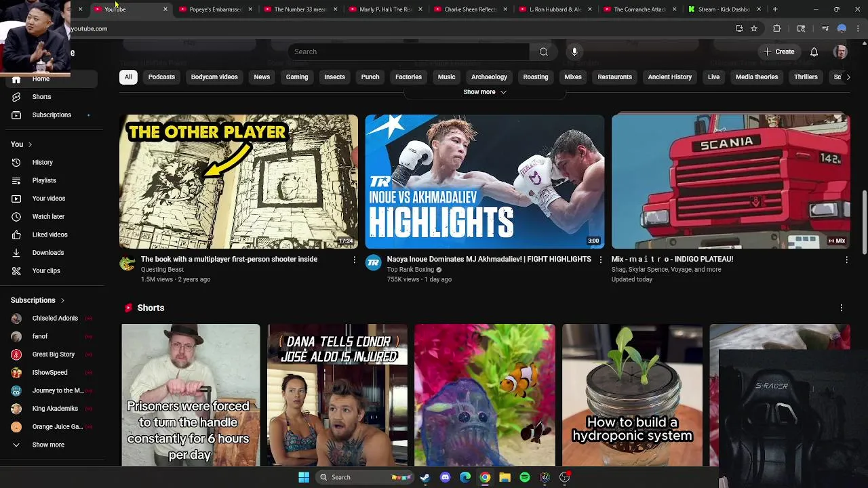Open Microsoft Edge from the taskbar
This screenshot has width=868, height=488.
[x=465, y=477]
